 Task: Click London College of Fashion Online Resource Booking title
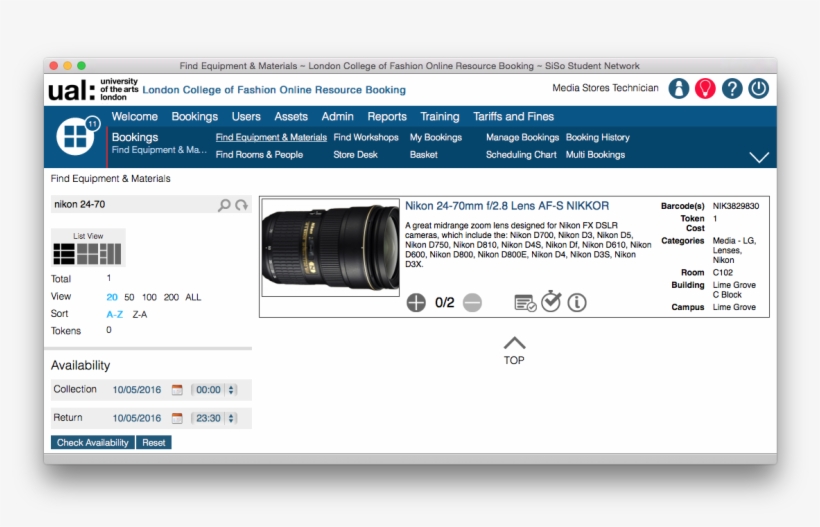pyautogui.click(x=274, y=89)
